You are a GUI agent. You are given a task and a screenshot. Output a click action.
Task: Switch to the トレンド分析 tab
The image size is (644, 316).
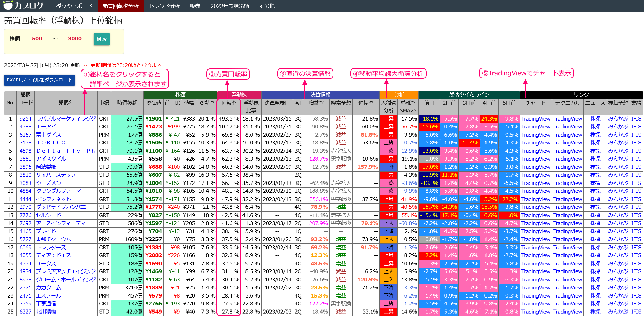point(164,6)
